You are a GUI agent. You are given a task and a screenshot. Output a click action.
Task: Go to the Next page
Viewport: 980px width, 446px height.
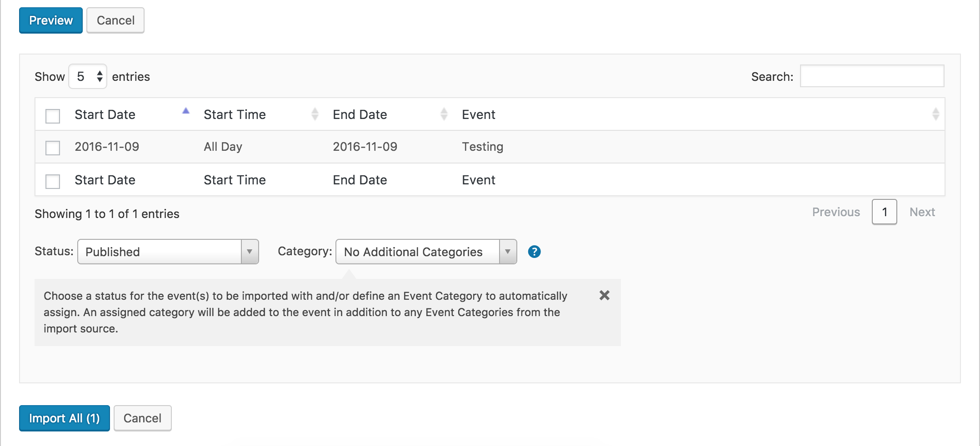pos(922,212)
